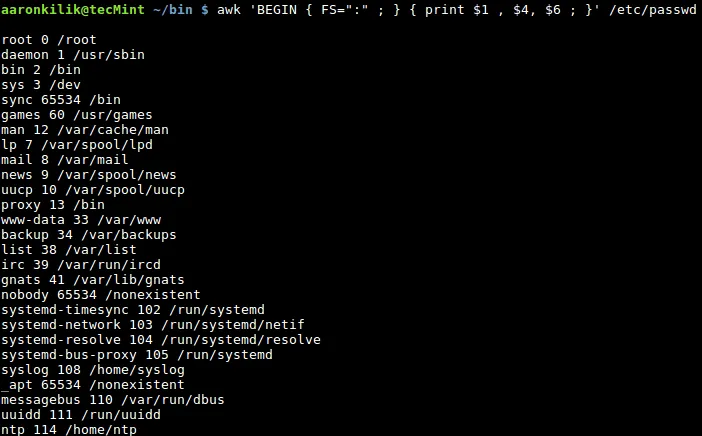Click the aaronkilik@tecMint prompt text
The height and width of the screenshot is (436, 702).
(65, 8)
